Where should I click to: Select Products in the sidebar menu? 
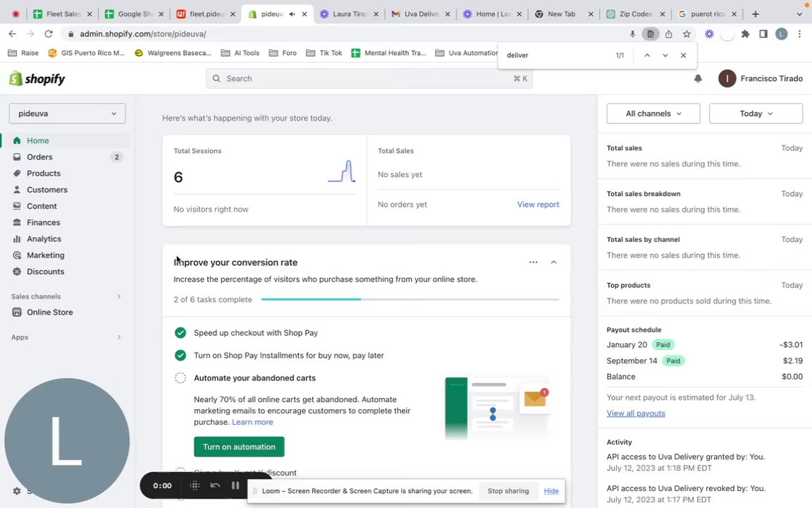[44, 174]
